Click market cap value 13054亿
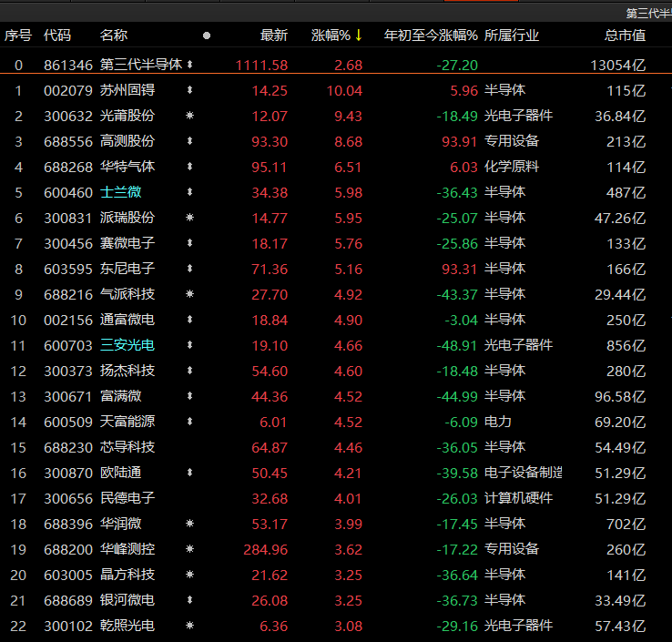Screen dimensions: 672x642 (x=618, y=66)
